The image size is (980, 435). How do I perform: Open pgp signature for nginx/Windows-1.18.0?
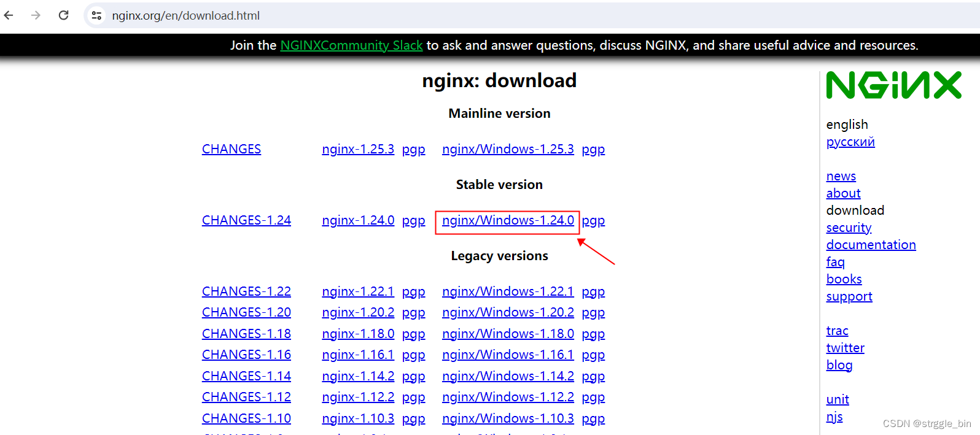click(x=593, y=334)
